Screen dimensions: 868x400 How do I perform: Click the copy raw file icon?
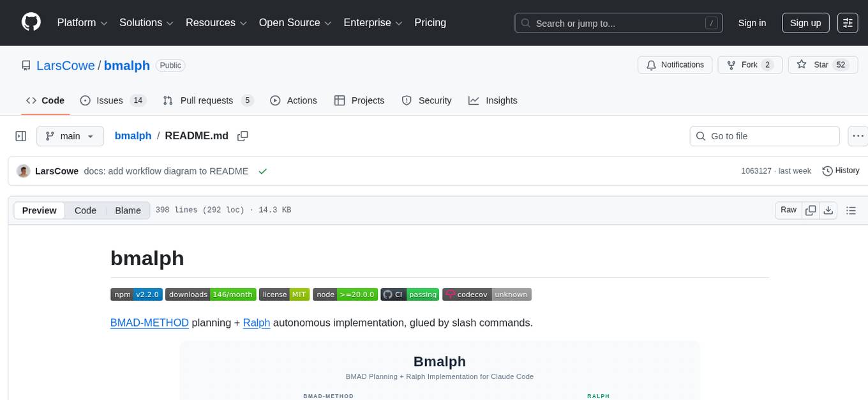click(x=811, y=210)
